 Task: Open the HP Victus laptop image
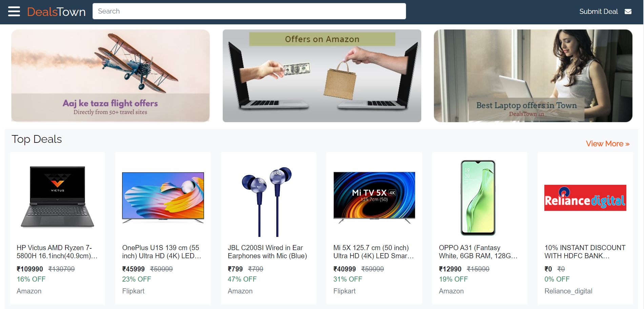coord(58,197)
